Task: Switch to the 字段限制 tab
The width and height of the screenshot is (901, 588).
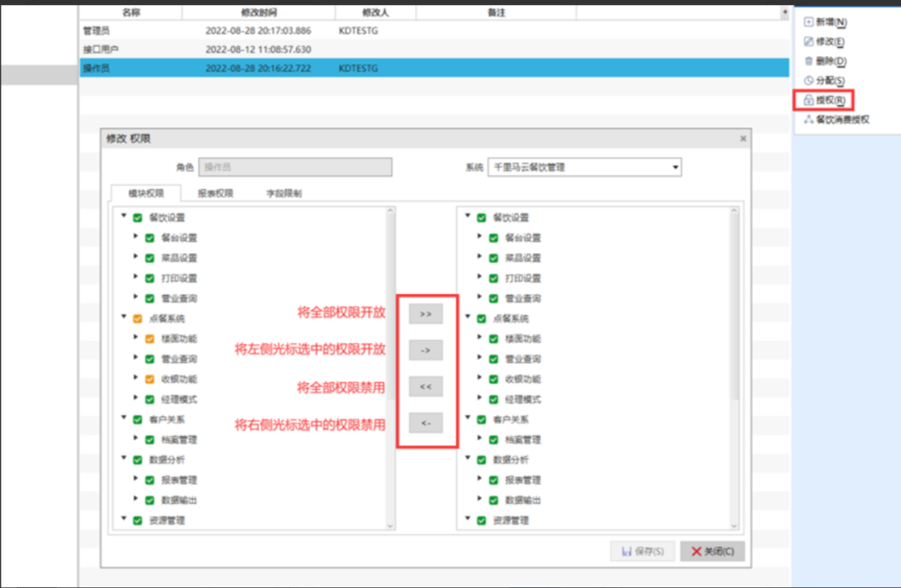Action: 284,193
